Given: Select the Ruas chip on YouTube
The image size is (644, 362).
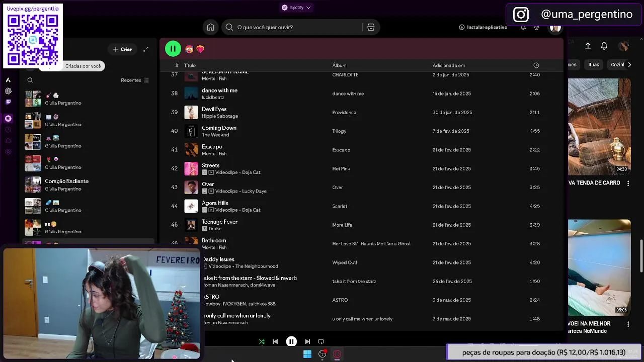Looking at the screenshot, I should tap(594, 64).
